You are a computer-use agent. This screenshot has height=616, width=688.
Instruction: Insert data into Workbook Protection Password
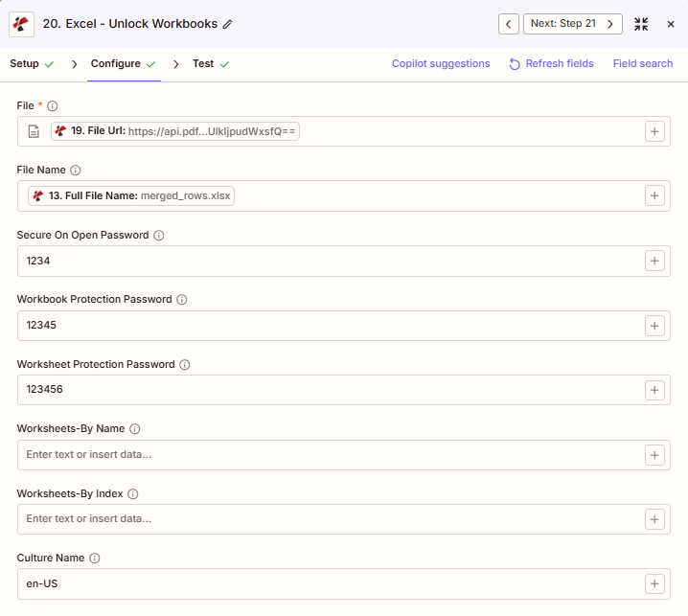654,326
